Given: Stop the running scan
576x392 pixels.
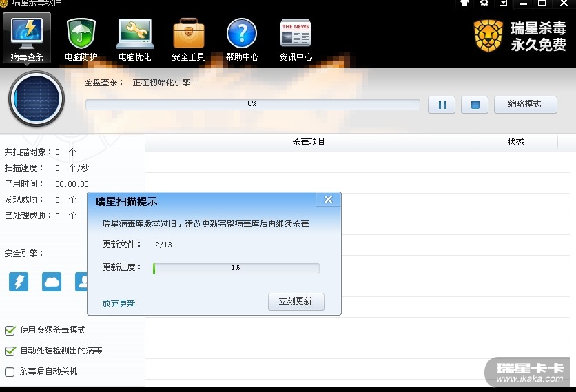Looking at the screenshot, I should click(x=475, y=105).
